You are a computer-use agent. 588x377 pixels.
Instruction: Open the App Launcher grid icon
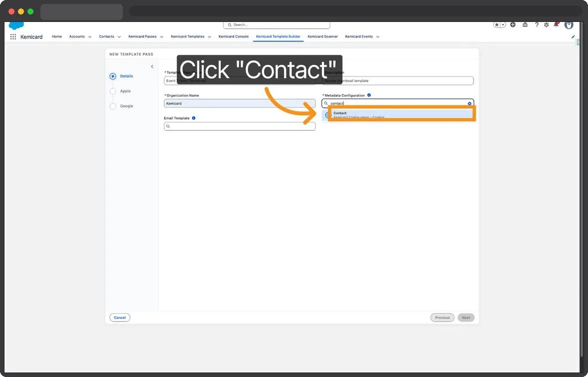coord(13,37)
